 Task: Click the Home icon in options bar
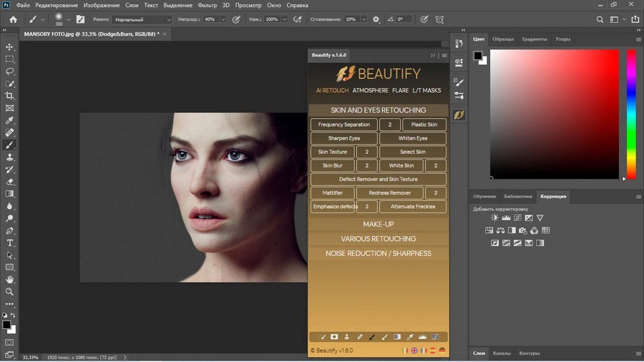(x=13, y=19)
